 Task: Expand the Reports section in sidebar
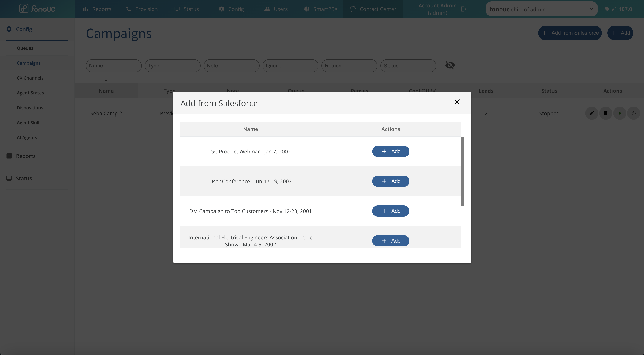[26, 156]
